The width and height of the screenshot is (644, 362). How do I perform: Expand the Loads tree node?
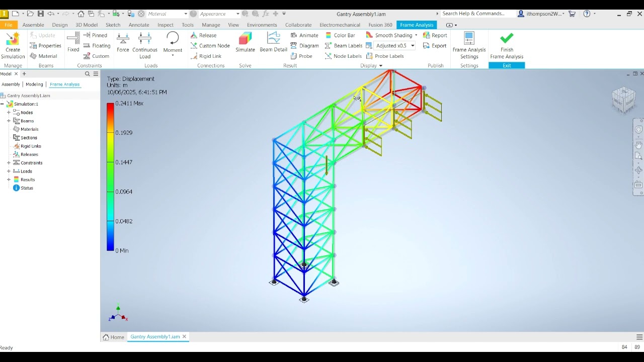[9, 171]
